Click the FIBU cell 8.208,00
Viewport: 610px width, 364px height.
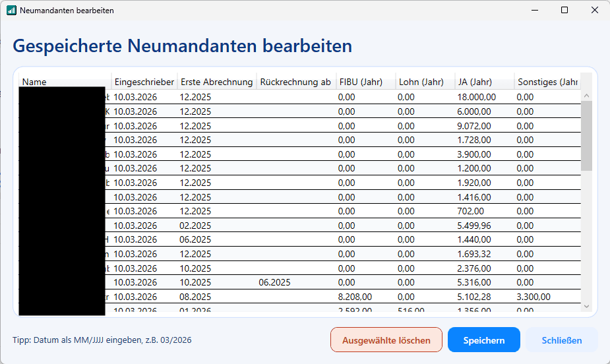pos(366,297)
